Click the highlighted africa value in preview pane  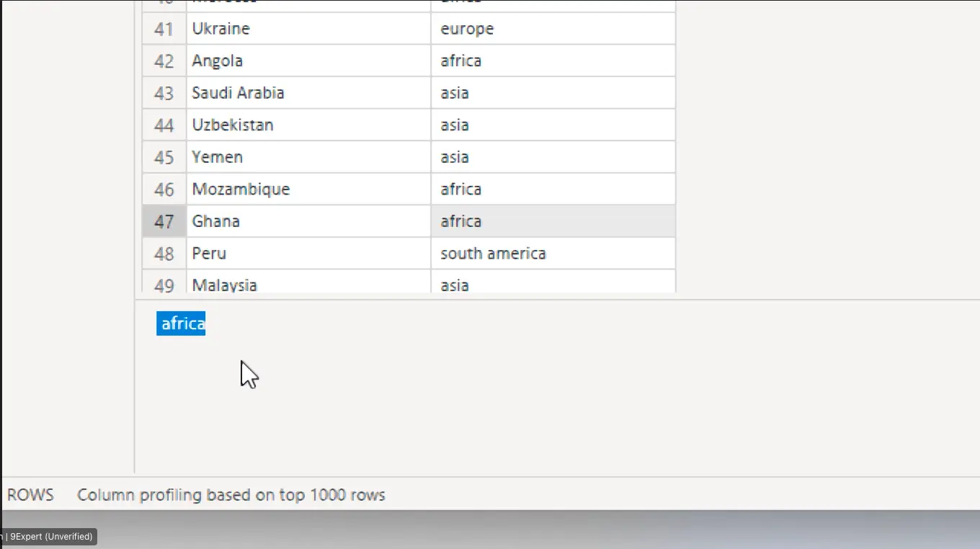click(182, 323)
